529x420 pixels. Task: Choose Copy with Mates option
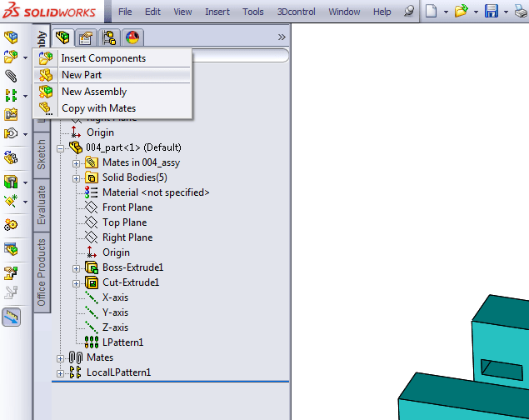[113, 108]
